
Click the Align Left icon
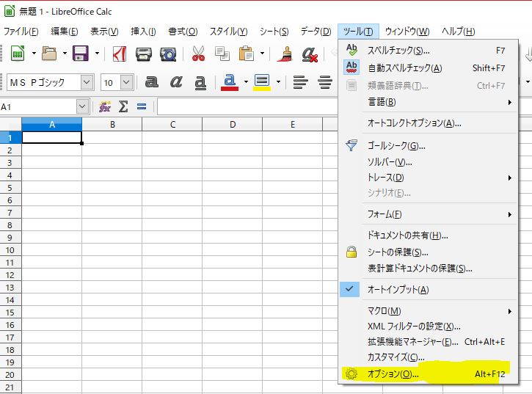coord(301,82)
